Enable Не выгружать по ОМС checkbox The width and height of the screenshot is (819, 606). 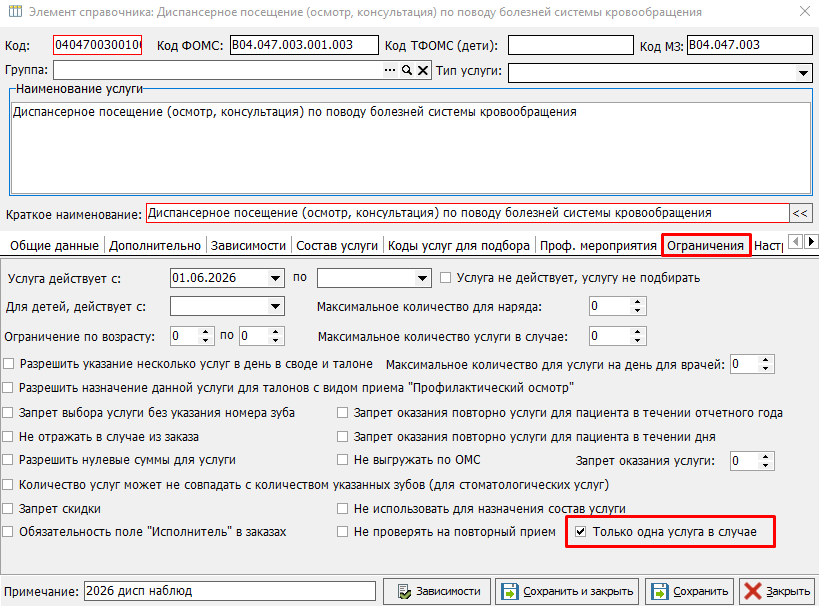click(x=342, y=460)
